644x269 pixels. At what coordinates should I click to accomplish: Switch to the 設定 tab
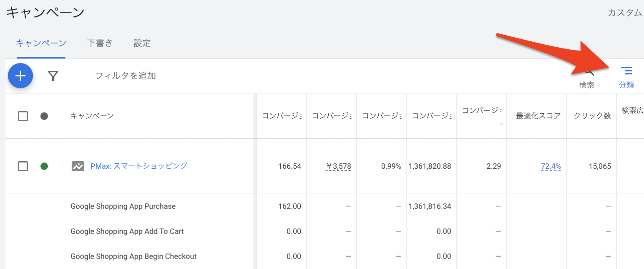point(142,43)
